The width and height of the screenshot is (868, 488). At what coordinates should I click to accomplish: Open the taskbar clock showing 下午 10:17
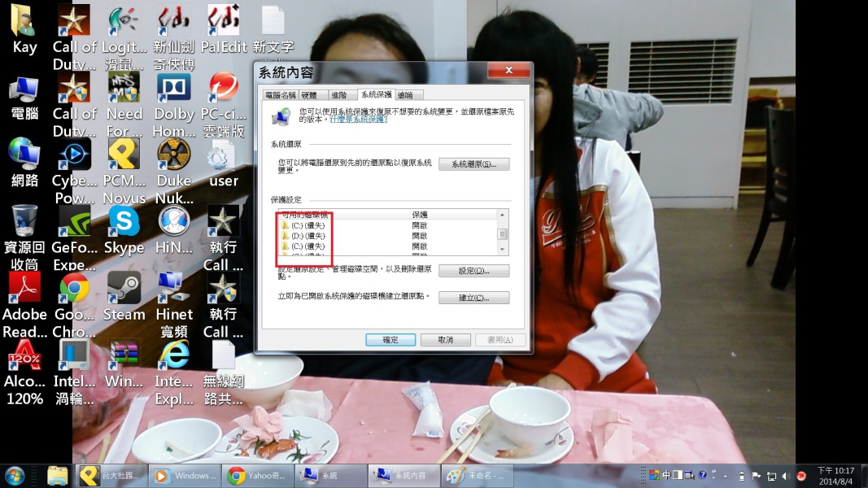(835, 476)
